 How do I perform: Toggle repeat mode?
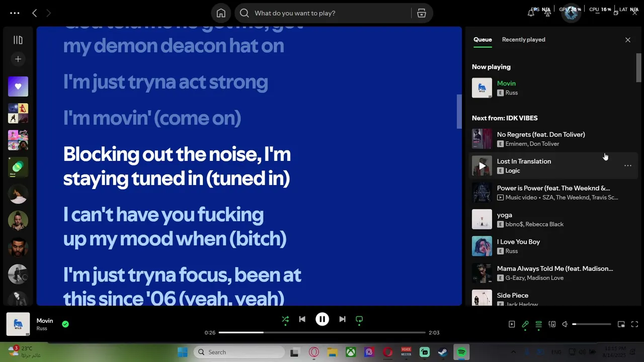[359, 319]
